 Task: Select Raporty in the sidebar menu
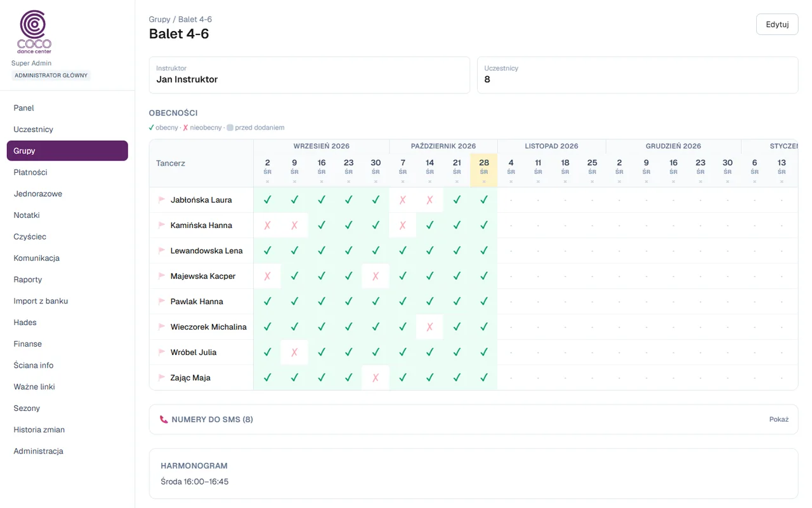[x=67, y=279]
